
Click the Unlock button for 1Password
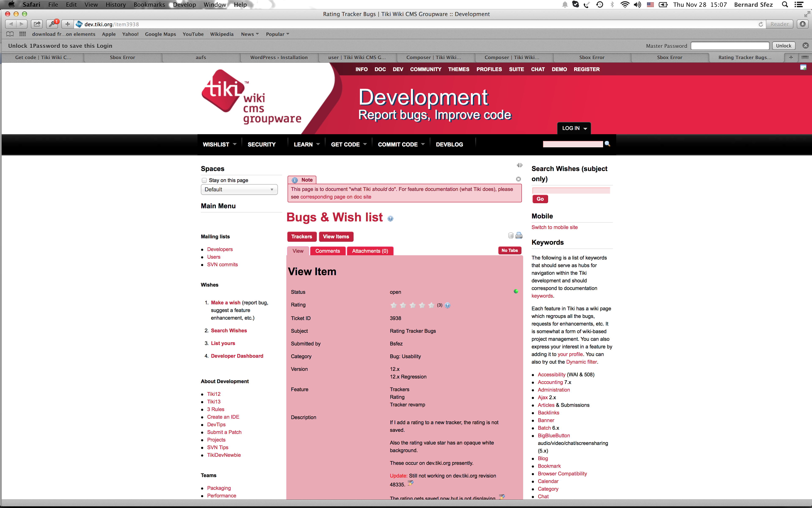(783, 46)
